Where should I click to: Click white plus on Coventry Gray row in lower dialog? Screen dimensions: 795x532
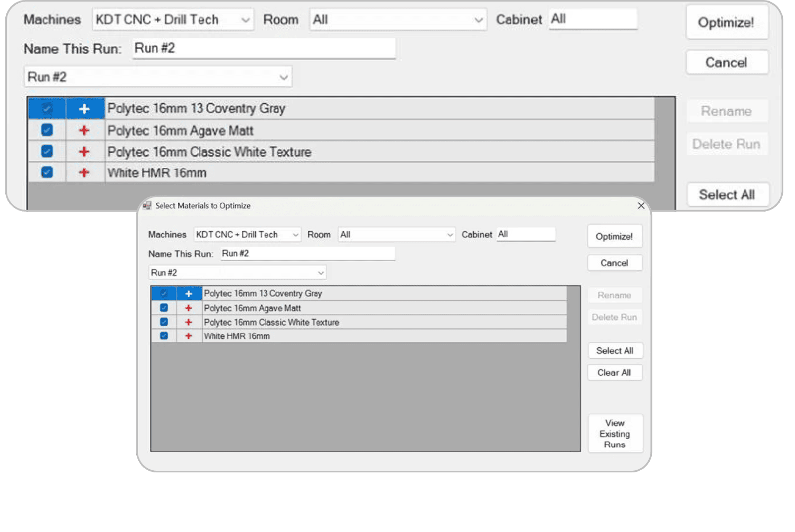pos(189,294)
